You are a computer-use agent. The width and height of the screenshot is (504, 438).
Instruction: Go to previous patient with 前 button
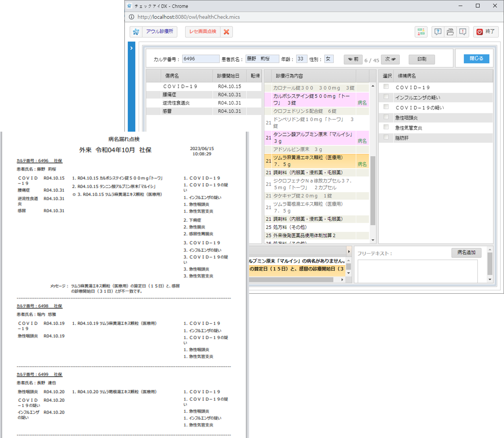(x=353, y=59)
